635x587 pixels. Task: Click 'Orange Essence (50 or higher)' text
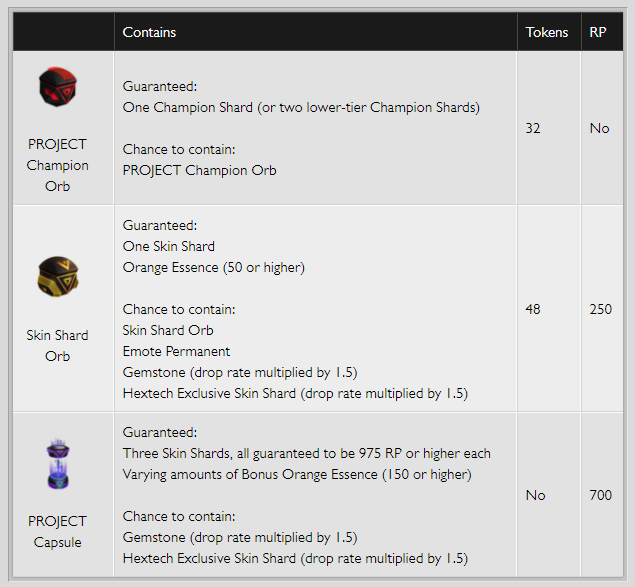coord(213,267)
